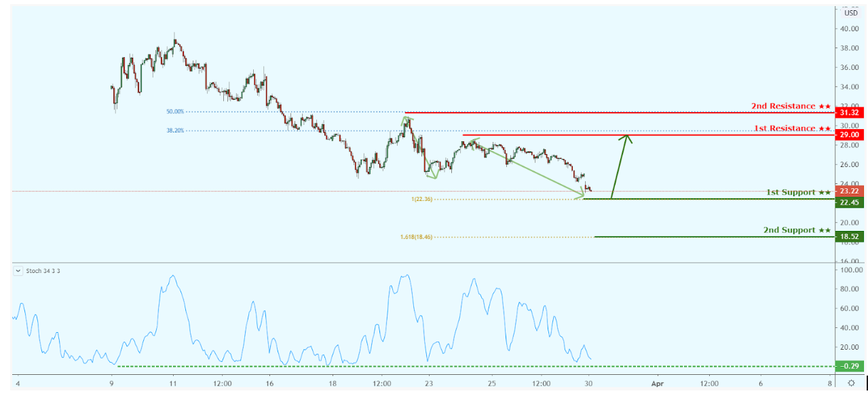Viewport: 868px width, 400px height.
Task: Open chart settings gear icon
Action: point(851,383)
